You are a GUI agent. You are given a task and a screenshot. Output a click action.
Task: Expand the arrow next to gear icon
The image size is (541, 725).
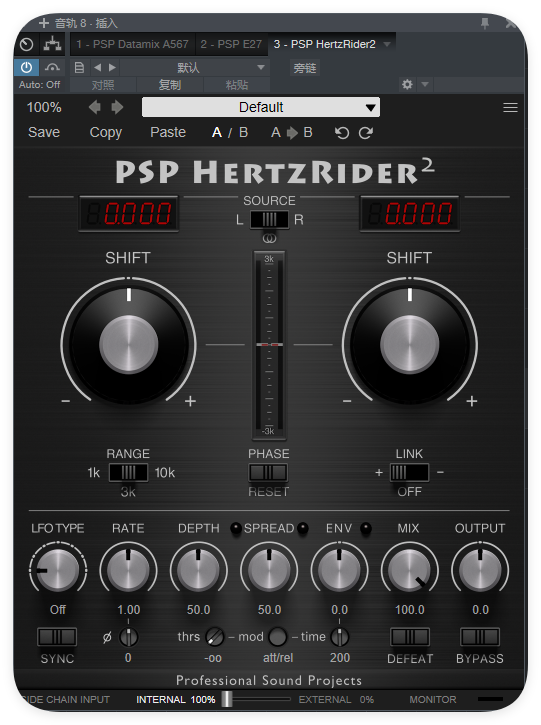click(425, 84)
